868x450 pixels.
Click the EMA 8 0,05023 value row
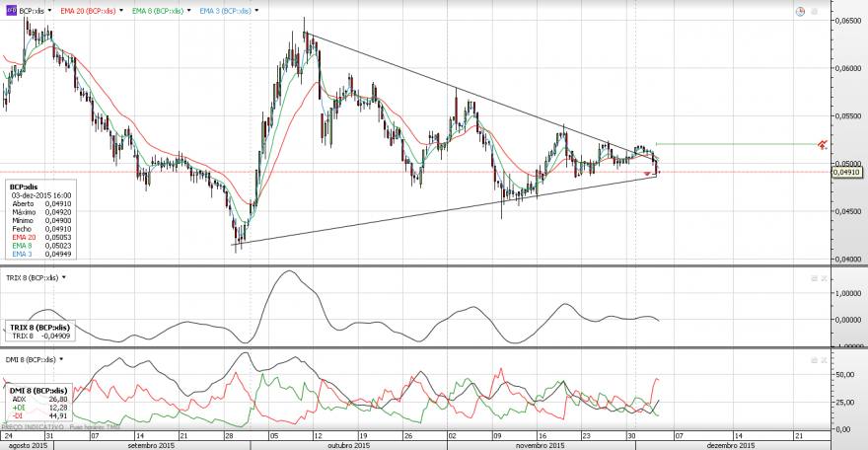click(x=41, y=245)
